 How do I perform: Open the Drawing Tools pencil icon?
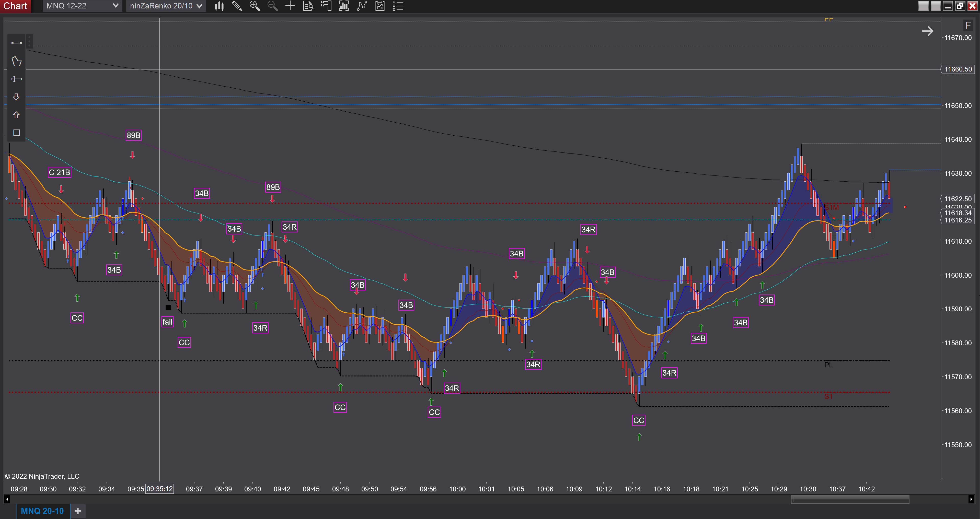coord(237,6)
